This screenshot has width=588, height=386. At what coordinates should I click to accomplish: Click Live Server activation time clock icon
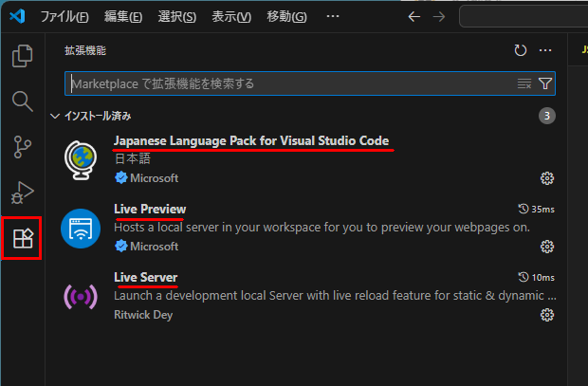tap(524, 277)
